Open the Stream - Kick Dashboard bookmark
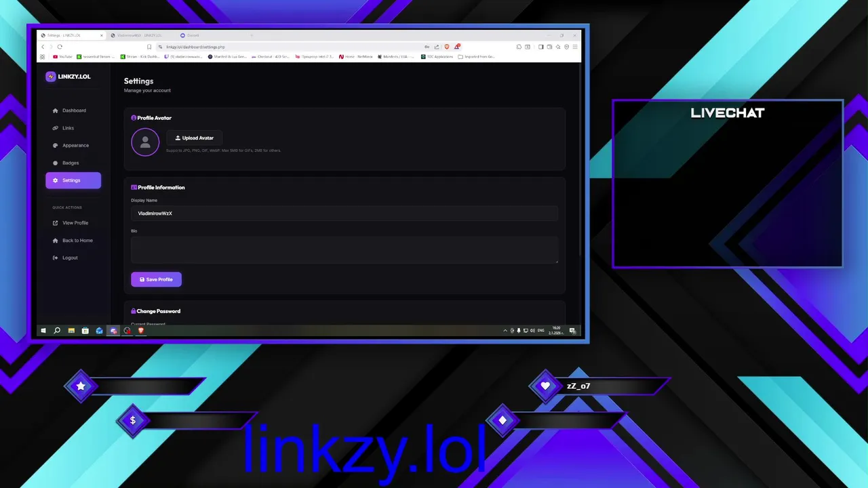This screenshot has height=488, width=868. coord(142,57)
